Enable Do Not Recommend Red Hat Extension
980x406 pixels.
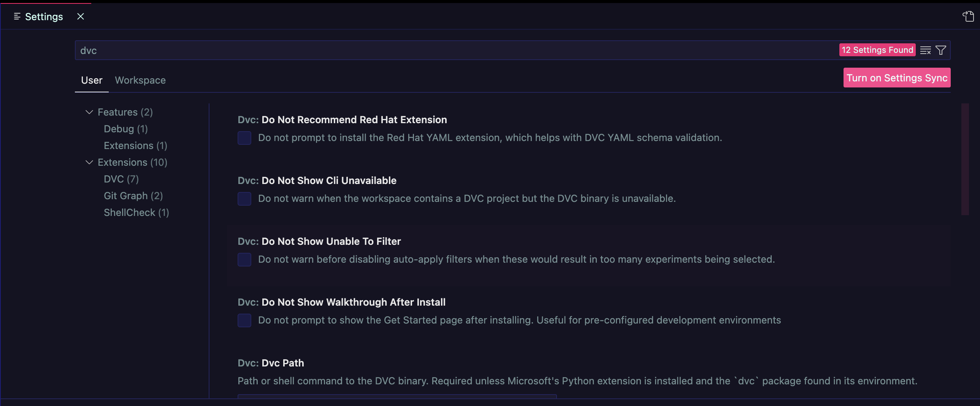point(244,138)
